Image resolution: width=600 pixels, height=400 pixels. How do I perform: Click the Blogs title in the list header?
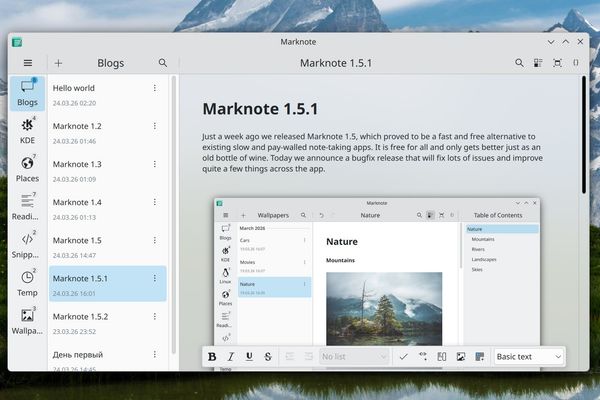pyautogui.click(x=111, y=63)
